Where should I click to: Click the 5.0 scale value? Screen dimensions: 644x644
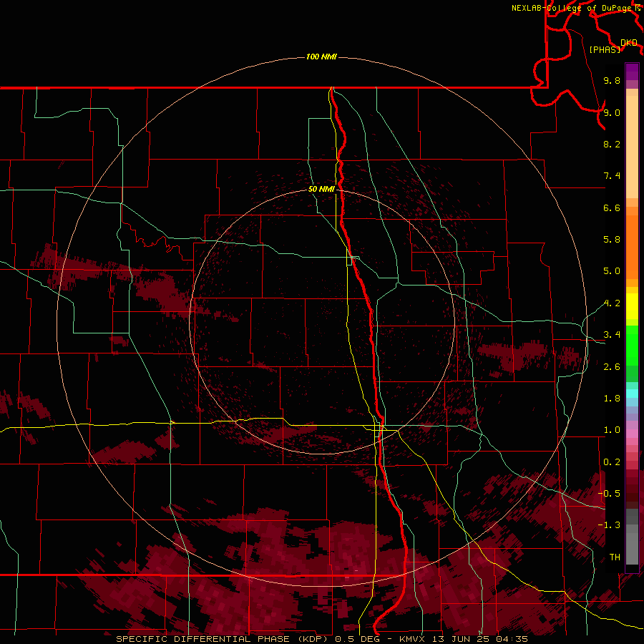pos(612,271)
